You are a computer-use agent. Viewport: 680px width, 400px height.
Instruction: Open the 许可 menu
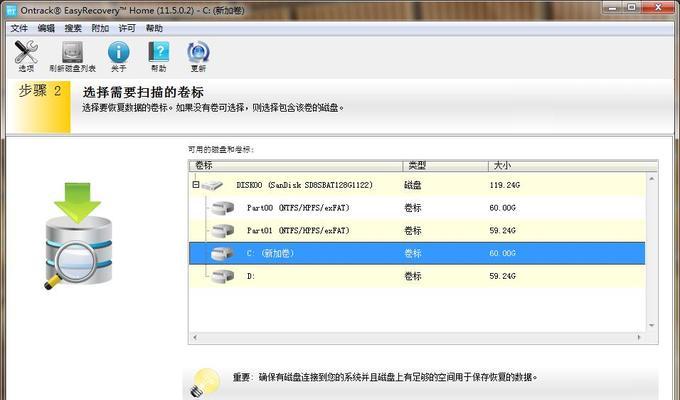coord(127,28)
